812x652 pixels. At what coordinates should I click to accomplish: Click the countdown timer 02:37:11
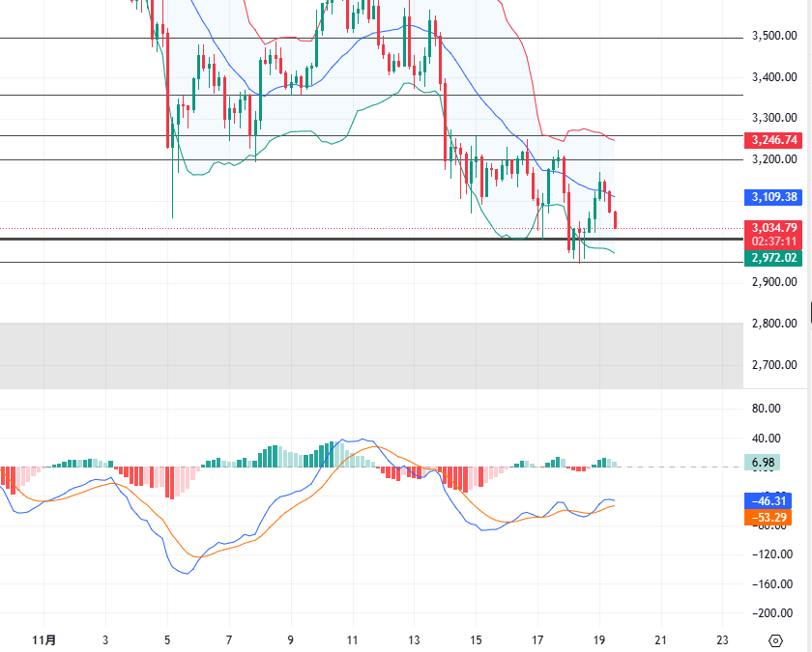771,241
